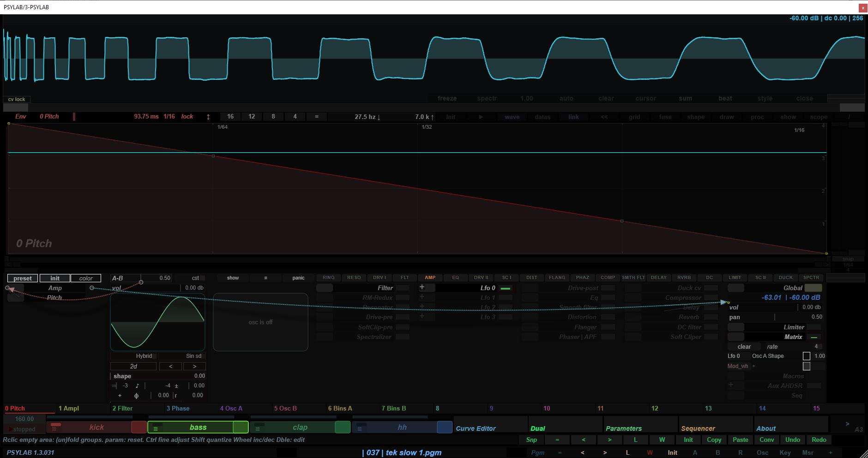Click the preset name tek slow 1.pgm
868x458 pixels.
(413, 453)
